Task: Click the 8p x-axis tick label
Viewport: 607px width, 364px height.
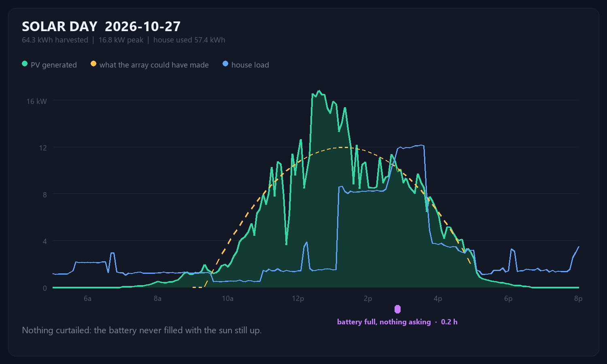Action: pos(578,299)
